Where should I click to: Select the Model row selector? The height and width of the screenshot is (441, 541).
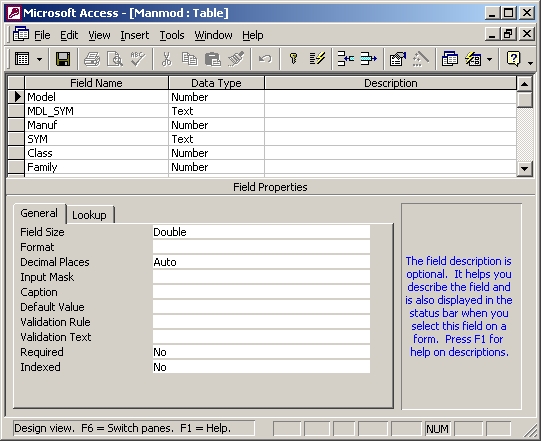pyautogui.click(x=16, y=97)
